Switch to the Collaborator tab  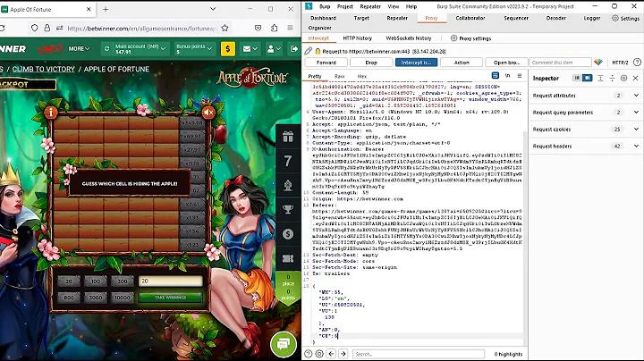coord(470,18)
